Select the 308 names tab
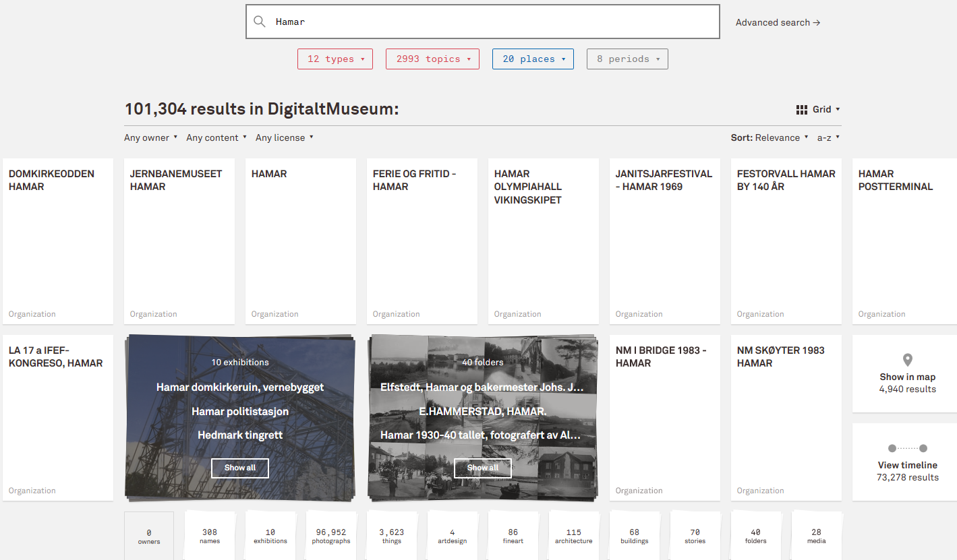Screen dimensions: 957x560 tap(210, 536)
